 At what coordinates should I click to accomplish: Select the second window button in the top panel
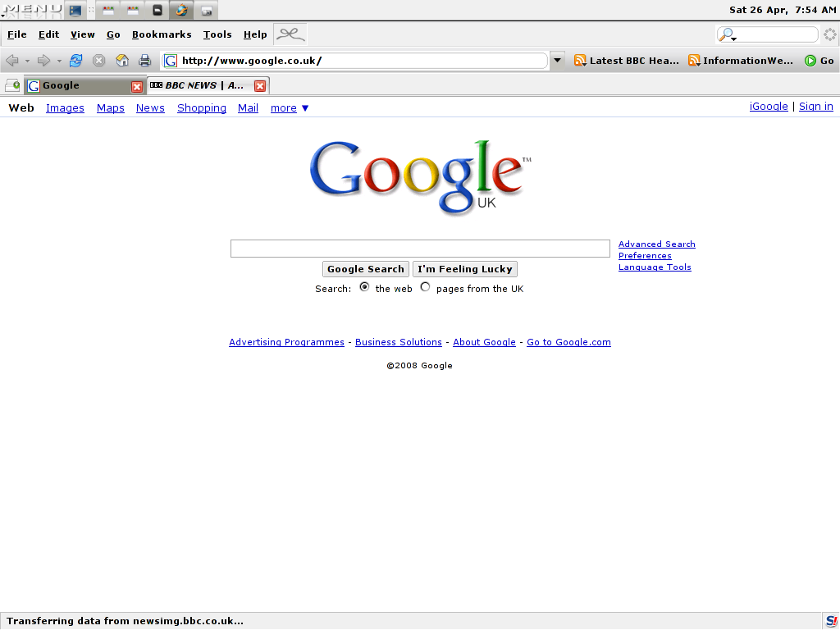click(132, 10)
